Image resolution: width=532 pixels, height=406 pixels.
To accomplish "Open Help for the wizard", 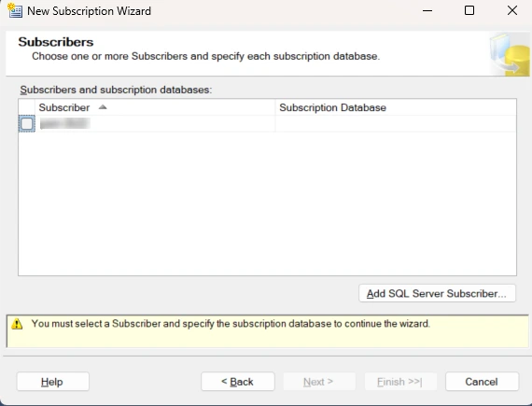I will (52, 382).
